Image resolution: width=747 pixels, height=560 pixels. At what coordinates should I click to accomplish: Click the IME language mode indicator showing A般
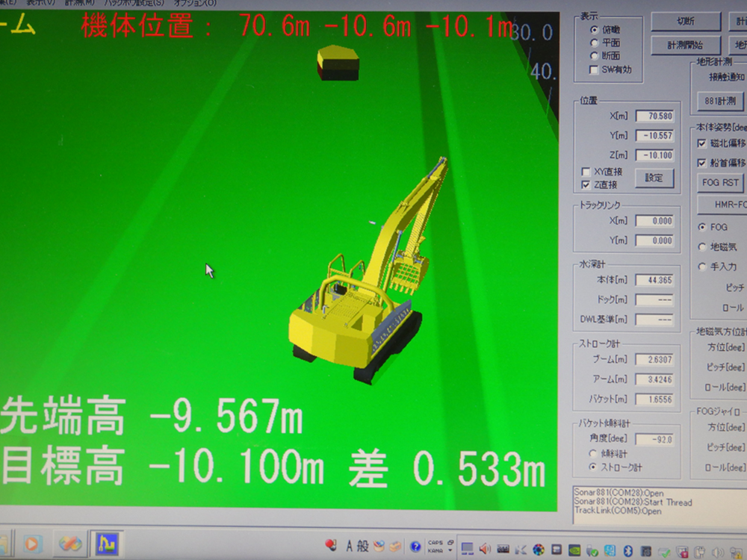(x=355, y=544)
